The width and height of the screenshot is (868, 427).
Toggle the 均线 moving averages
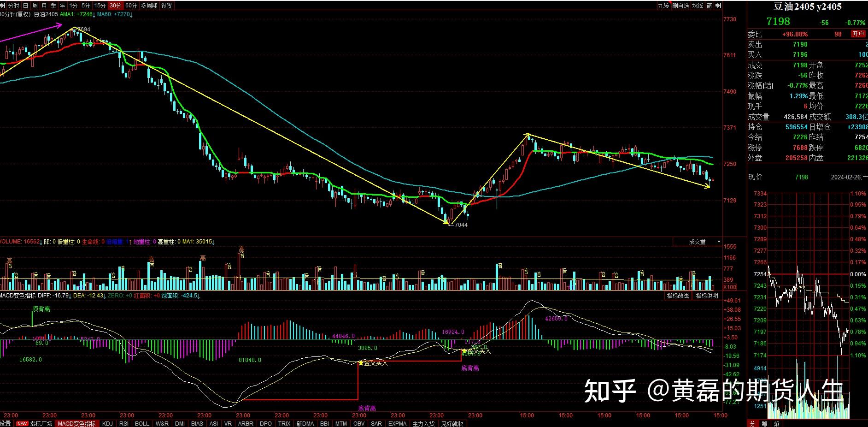click(698, 6)
